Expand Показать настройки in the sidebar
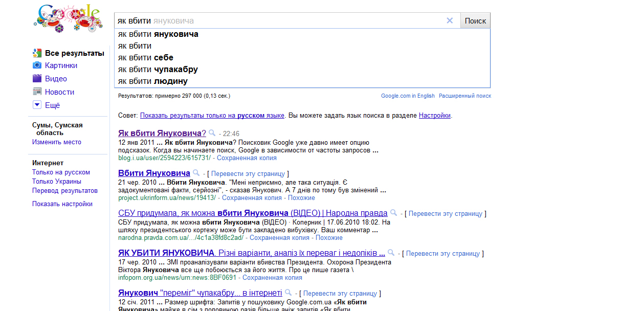Image resolution: width=644 pixels, height=311 pixels. [62, 204]
